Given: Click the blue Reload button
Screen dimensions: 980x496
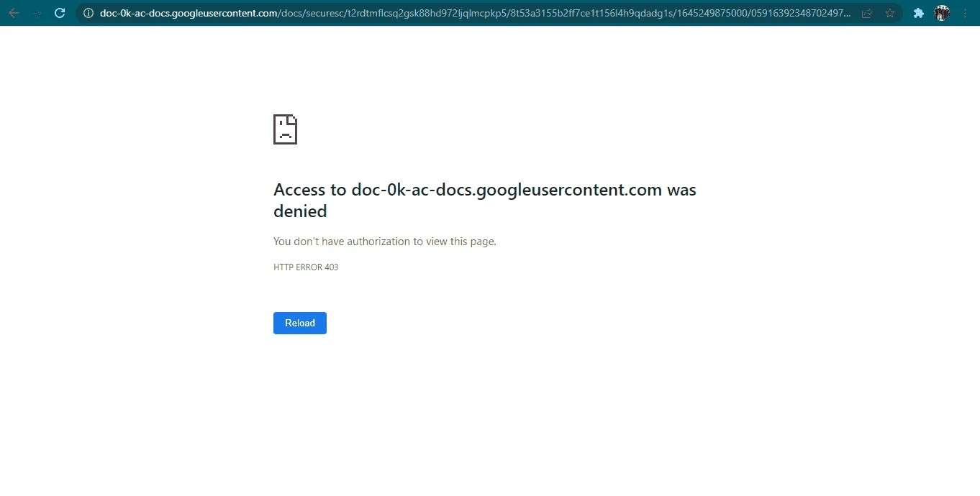Looking at the screenshot, I should (300, 323).
